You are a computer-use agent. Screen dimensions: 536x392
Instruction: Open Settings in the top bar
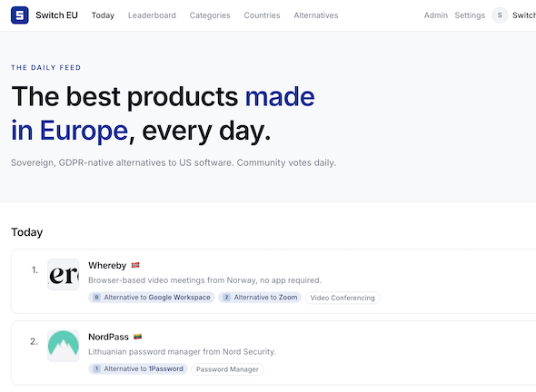pos(470,15)
